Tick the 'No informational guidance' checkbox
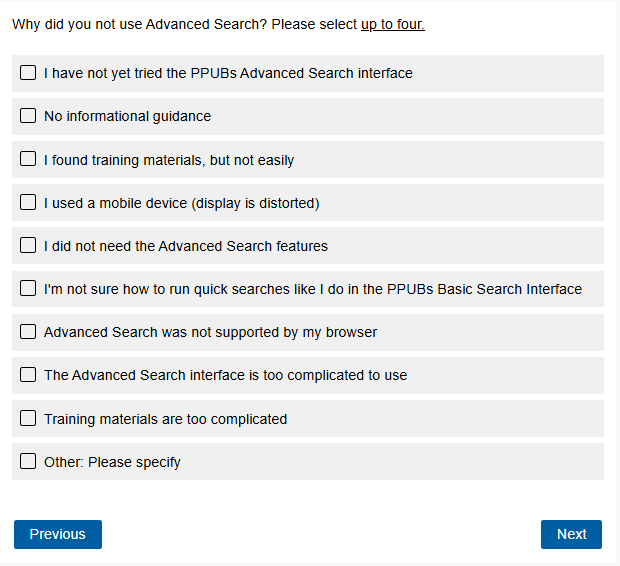The width and height of the screenshot is (620, 566). [28, 116]
